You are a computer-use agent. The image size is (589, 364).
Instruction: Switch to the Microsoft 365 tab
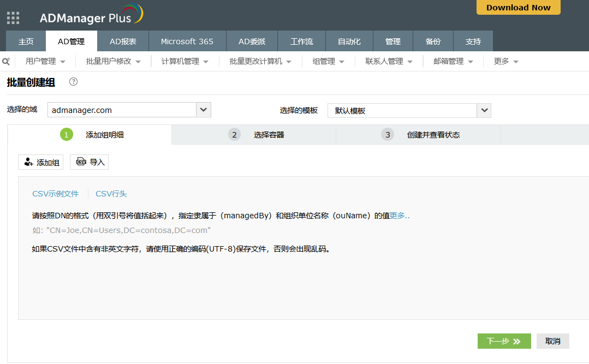click(x=187, y=41)
